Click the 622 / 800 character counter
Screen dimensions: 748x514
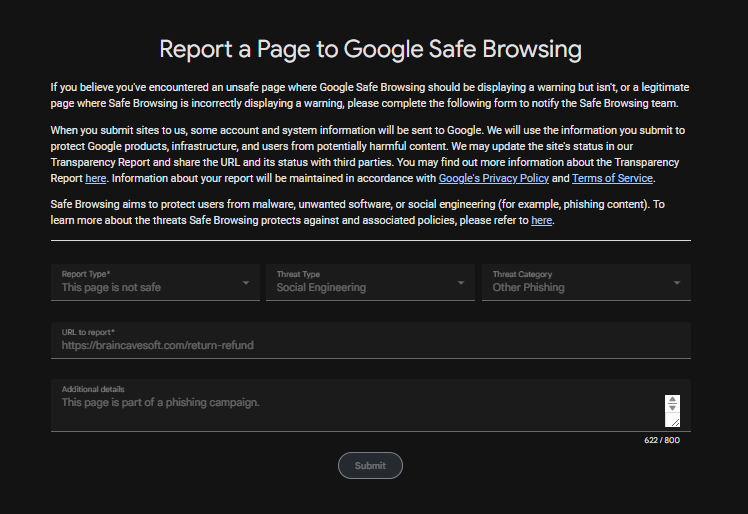pos(662,440)
